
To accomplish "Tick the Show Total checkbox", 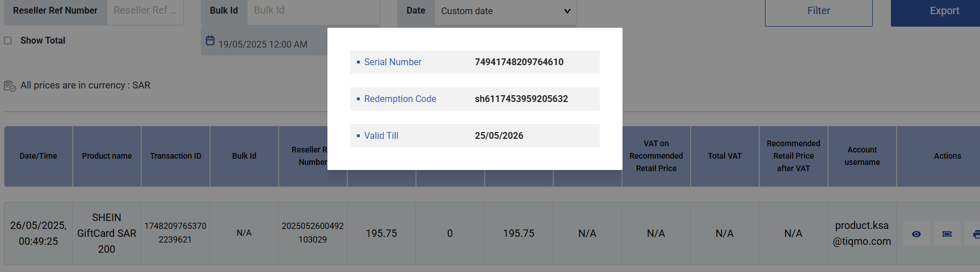I will (x=8, y=41).
